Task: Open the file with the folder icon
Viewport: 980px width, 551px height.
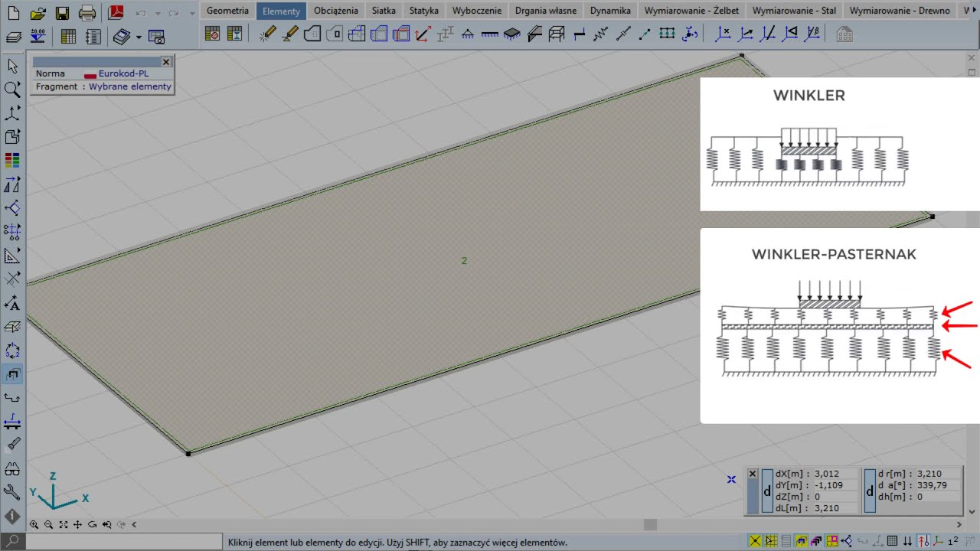Action: click(38, 12)
